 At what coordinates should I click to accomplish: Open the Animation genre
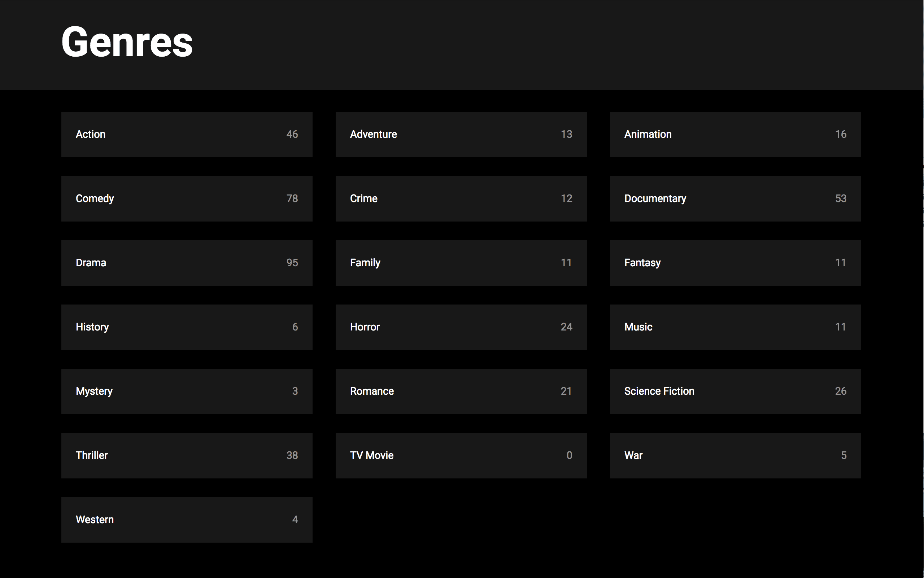(736, 135)
